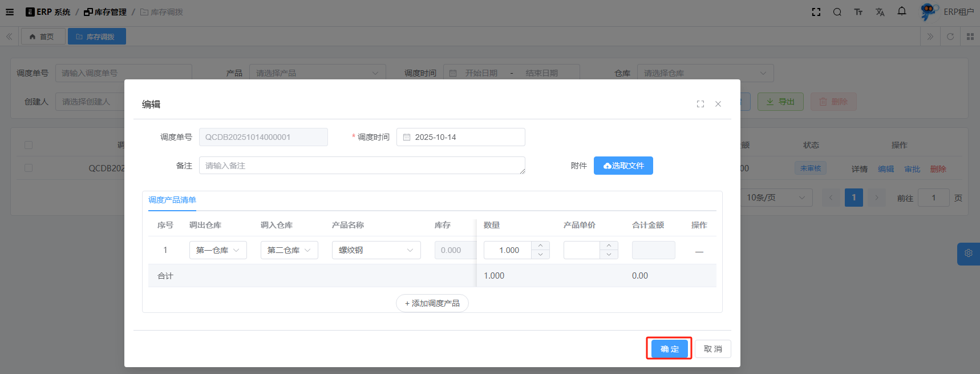Toggle fullscreen mode icon in header

point(816,12)
